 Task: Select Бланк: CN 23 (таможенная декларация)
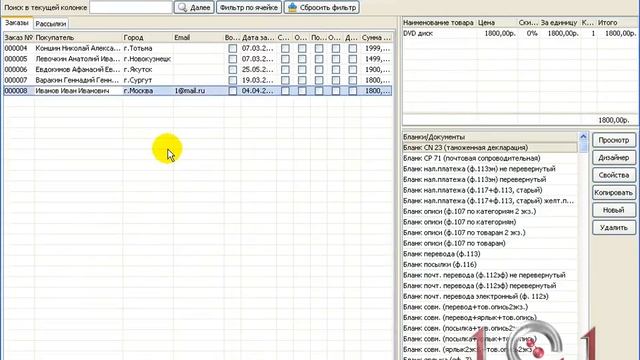point(490,148)
